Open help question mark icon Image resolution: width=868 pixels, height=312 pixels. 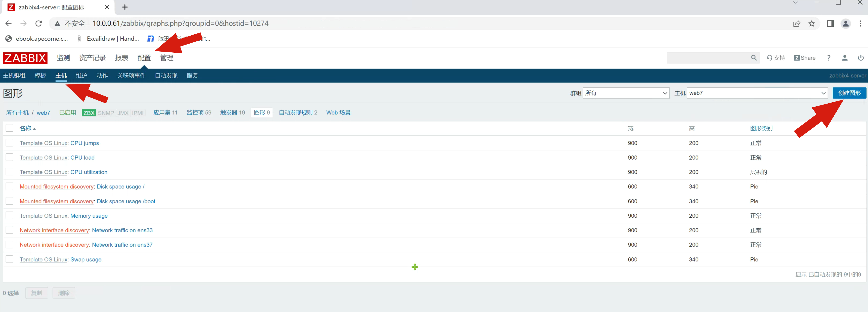coord(829,58)
